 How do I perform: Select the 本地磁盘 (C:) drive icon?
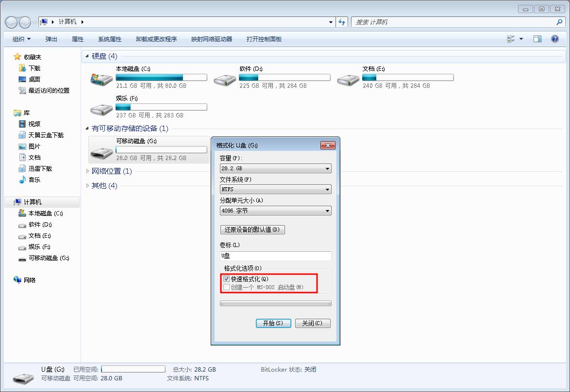[x=101, y=79]
